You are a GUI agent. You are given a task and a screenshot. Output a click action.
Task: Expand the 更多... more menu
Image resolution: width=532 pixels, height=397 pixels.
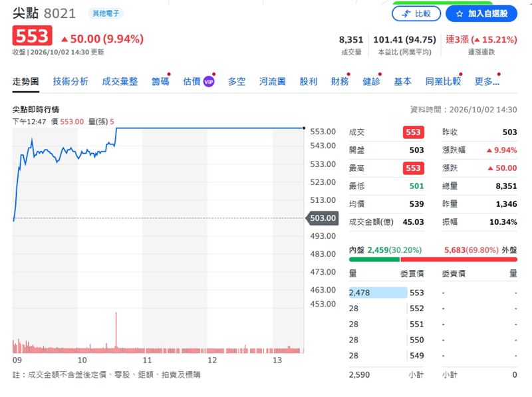[x=487, y=82]
